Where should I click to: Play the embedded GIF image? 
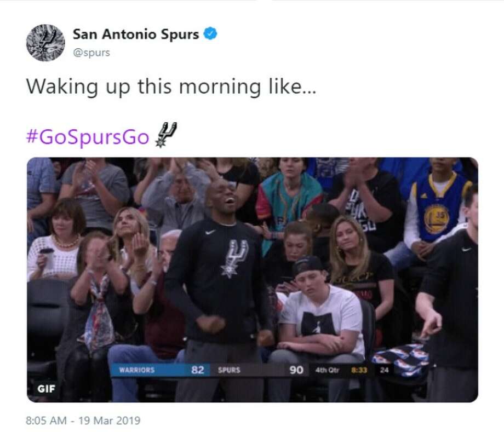253,279
